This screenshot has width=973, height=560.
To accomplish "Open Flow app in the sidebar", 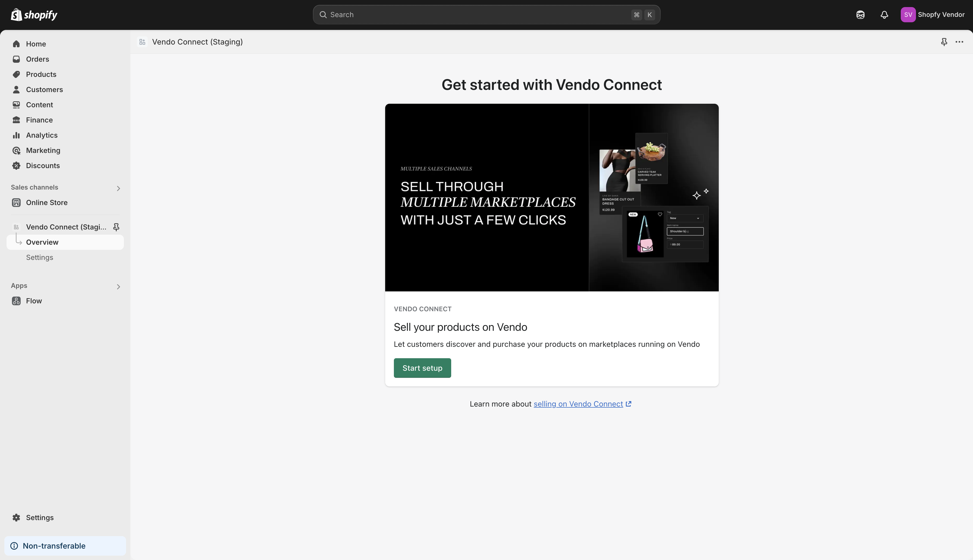I will point(34,301).
